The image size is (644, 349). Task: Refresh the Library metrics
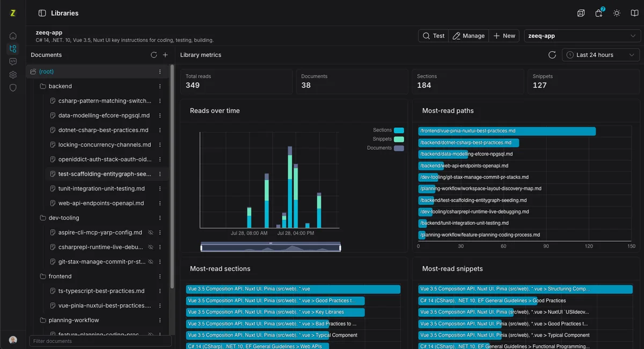(x=552, y=55)
